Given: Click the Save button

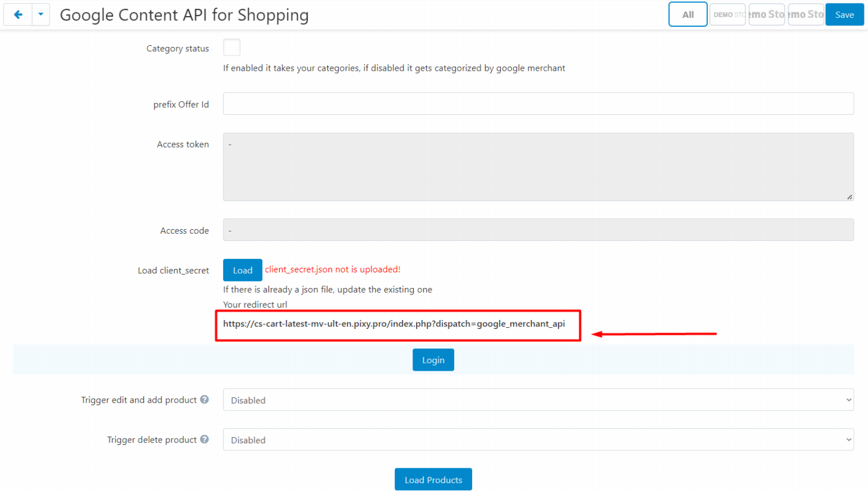Looking at the screenshot, I should (x=844, y=14).
